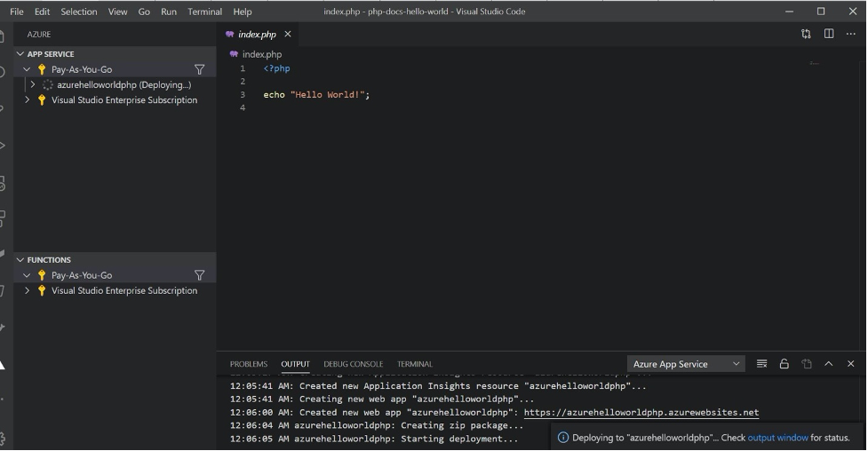Click key icon of App Service Pay-As-You-Go
Viewport: 868px width, 451px height.
tap(42, 69)
